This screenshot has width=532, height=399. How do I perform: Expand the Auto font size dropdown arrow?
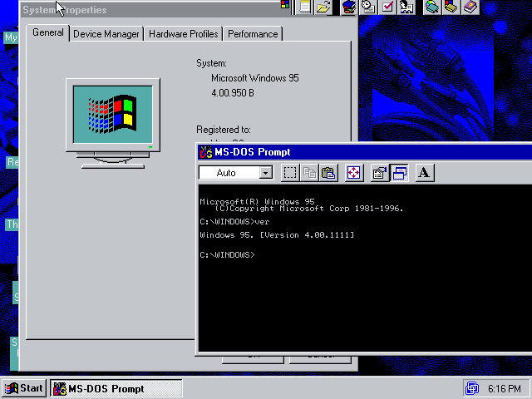(x=266, y=173)
